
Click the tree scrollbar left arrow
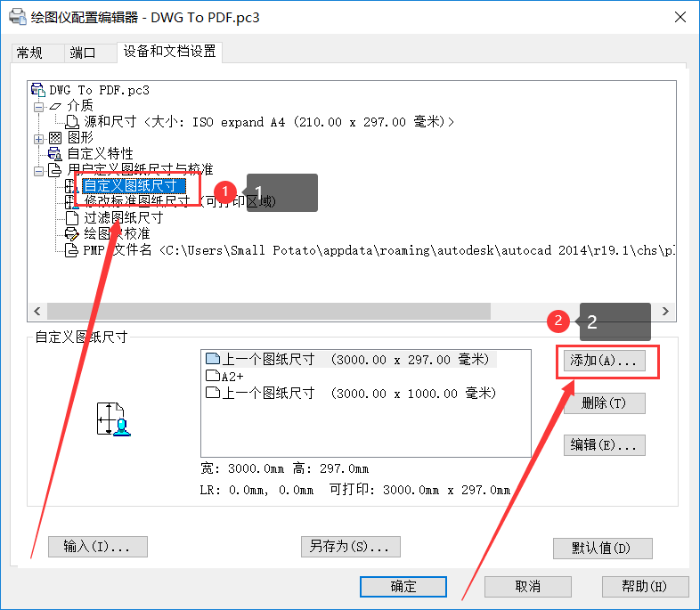[x=37, y=311]
